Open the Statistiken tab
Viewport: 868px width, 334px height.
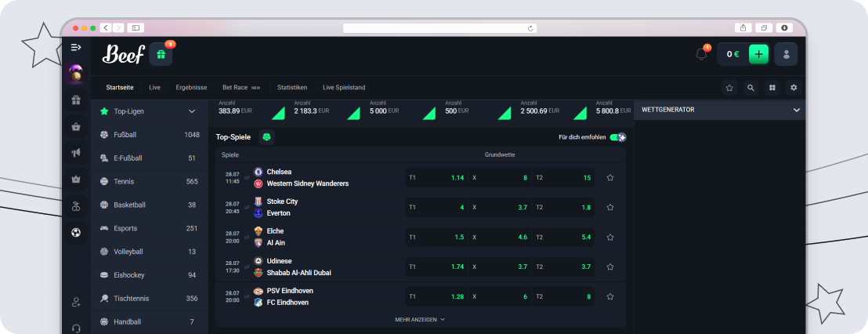click(x=292, y=88)
